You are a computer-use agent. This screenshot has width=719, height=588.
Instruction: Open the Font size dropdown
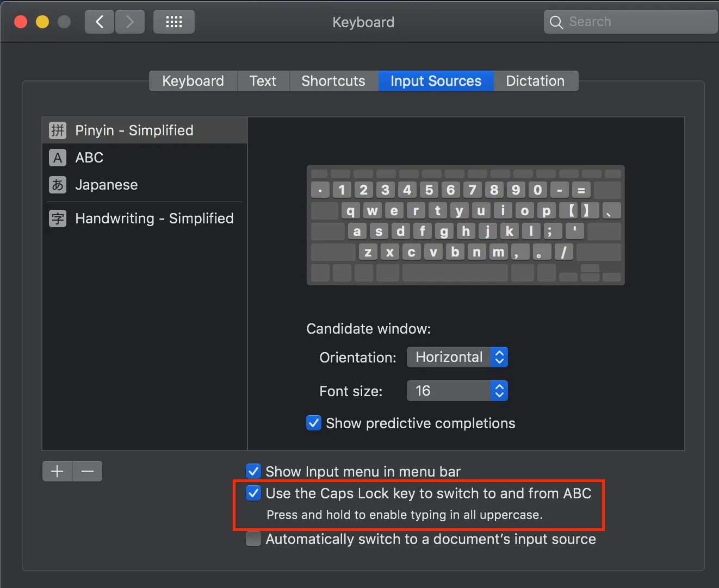(457, 391)
